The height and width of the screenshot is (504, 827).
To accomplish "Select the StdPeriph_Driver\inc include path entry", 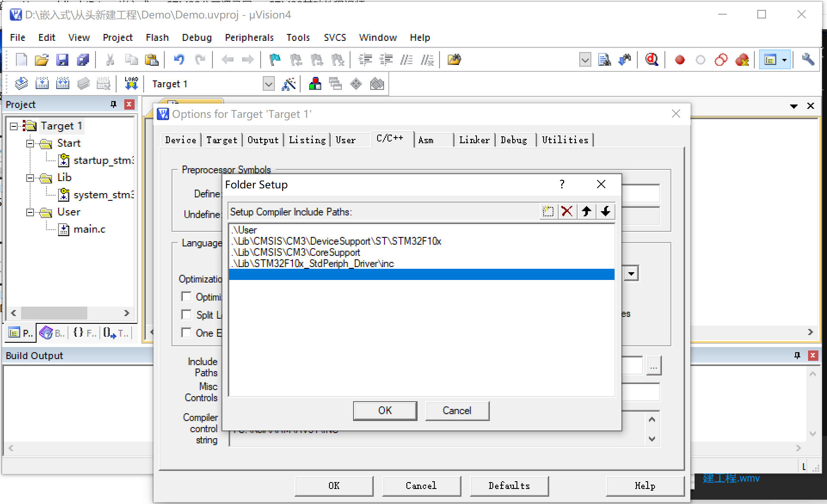I will [x=313, y=264].
